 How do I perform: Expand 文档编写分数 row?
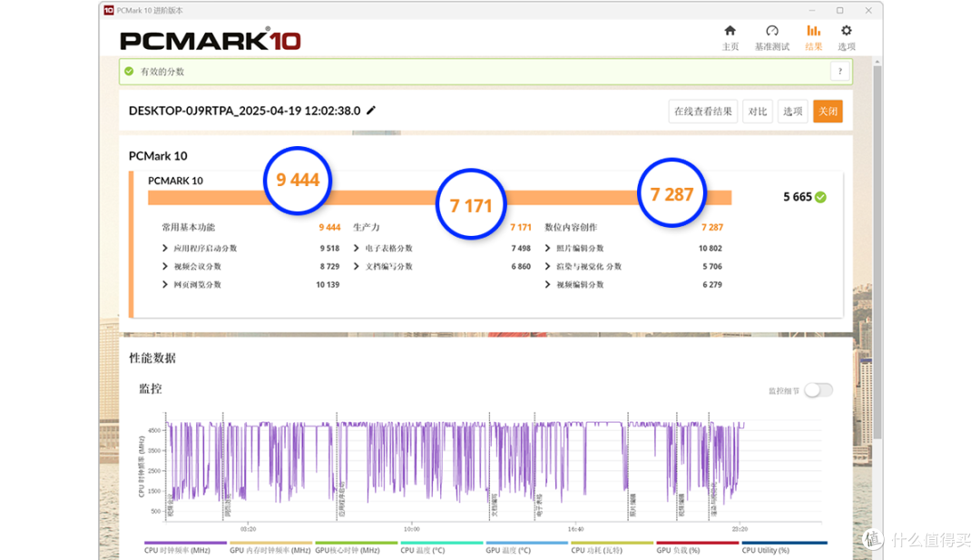(x=357, y=266)
